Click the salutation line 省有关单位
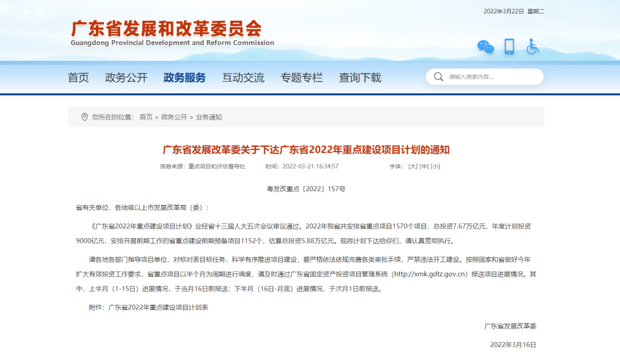The image size is (620, 364). tap(92, 208)
